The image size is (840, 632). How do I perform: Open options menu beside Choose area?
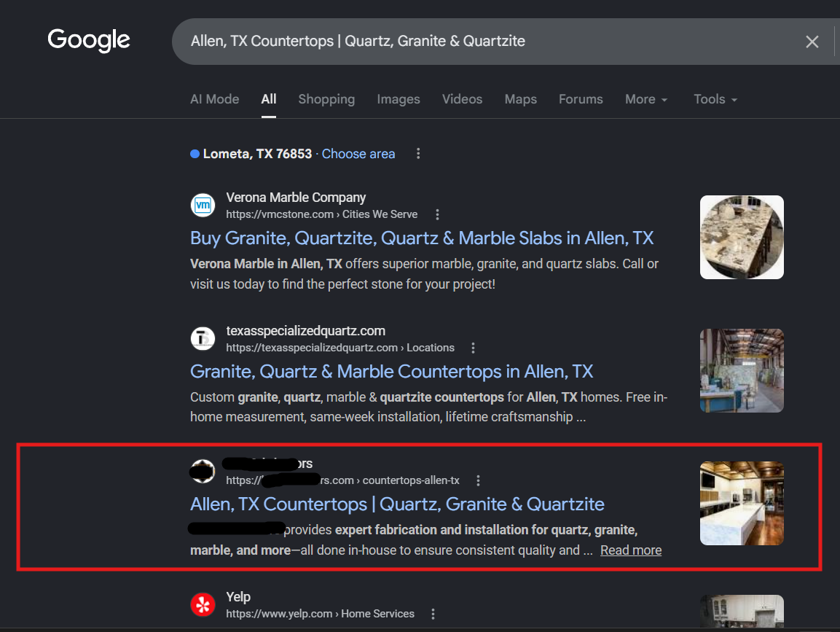[x=418, y=154]
